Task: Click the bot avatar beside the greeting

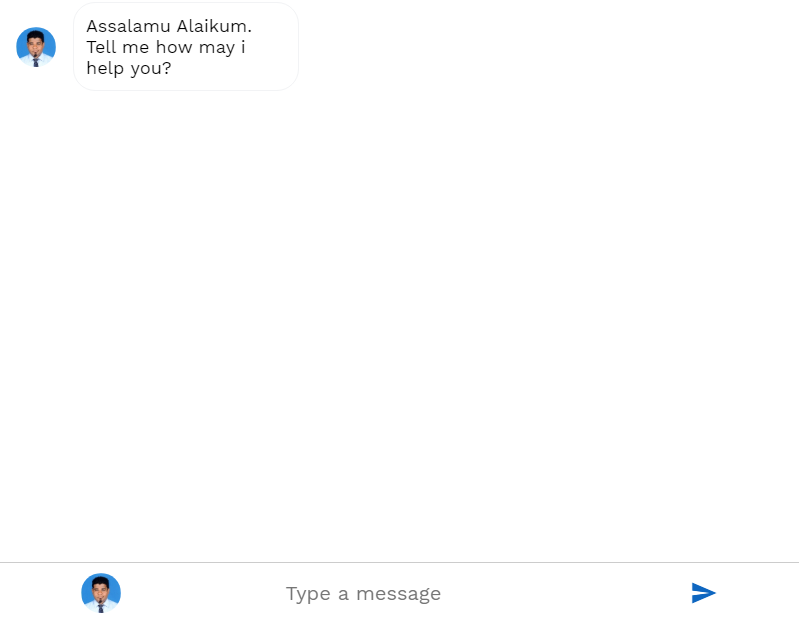Action: [x=36, y=47]
